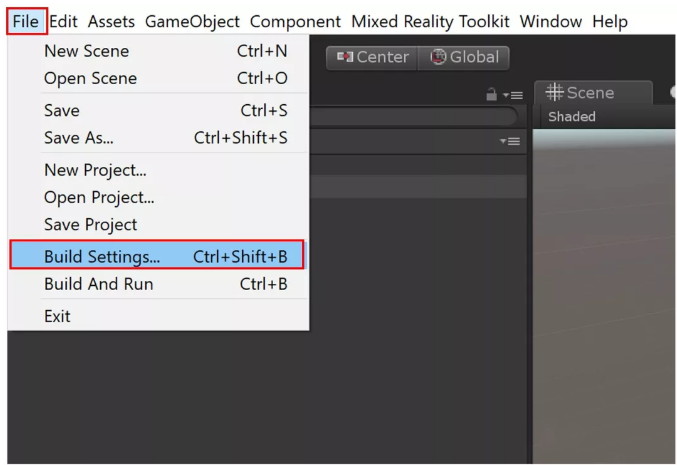Open the panel options menu beside the lock
The height and width of the screenshot is (465, 677).
point(513,94)
